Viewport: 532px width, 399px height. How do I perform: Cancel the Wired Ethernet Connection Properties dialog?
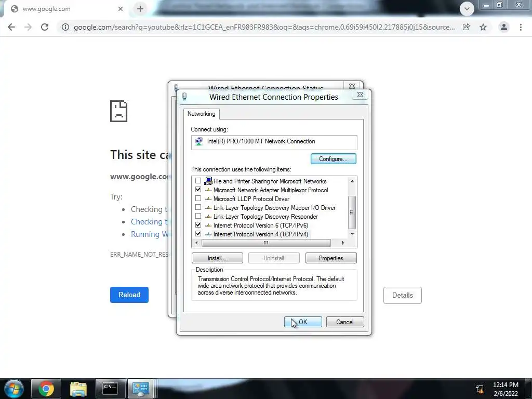pyautogui.click(x=345, y=322)
